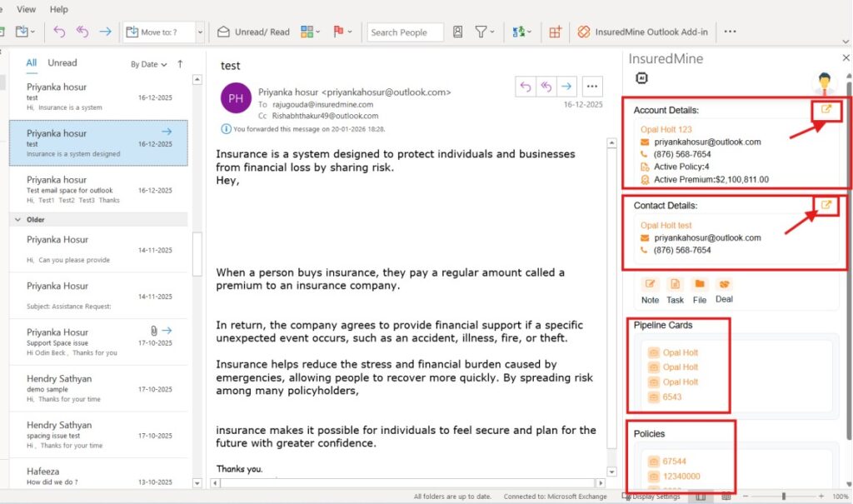The height and width of the screenshot is (504, 853).
Task: Toggle sort order arrow in message list
Action: tap(180, 63)
